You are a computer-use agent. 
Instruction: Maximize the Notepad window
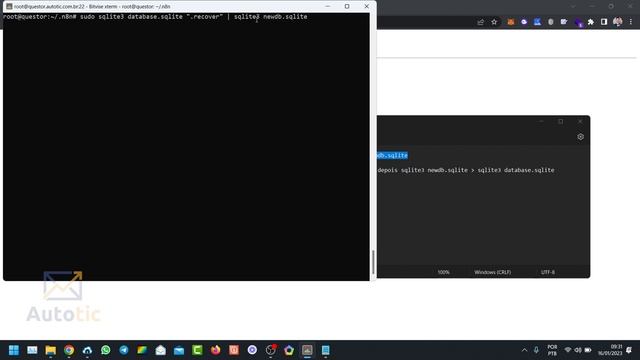pyautogui.click(x=560, y=122)
